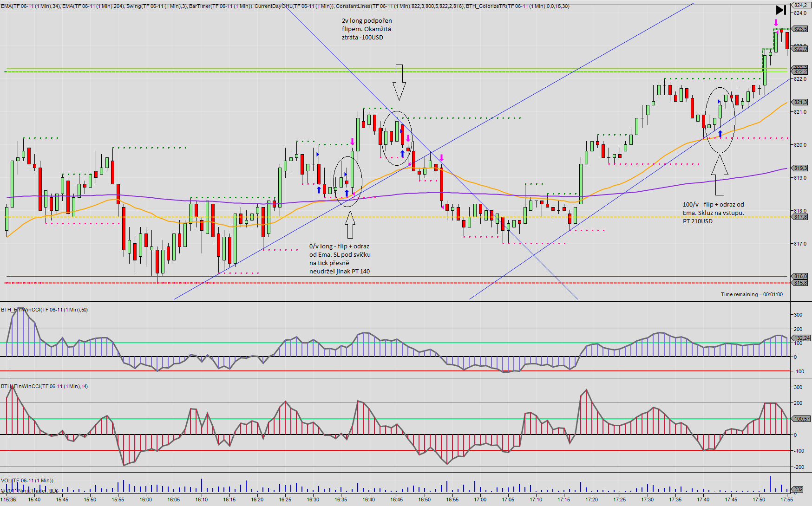Select the purple EMA value marker 819,3
This screenshot has width=812, height=506.
pyautogui.click(x=800, y=168)
